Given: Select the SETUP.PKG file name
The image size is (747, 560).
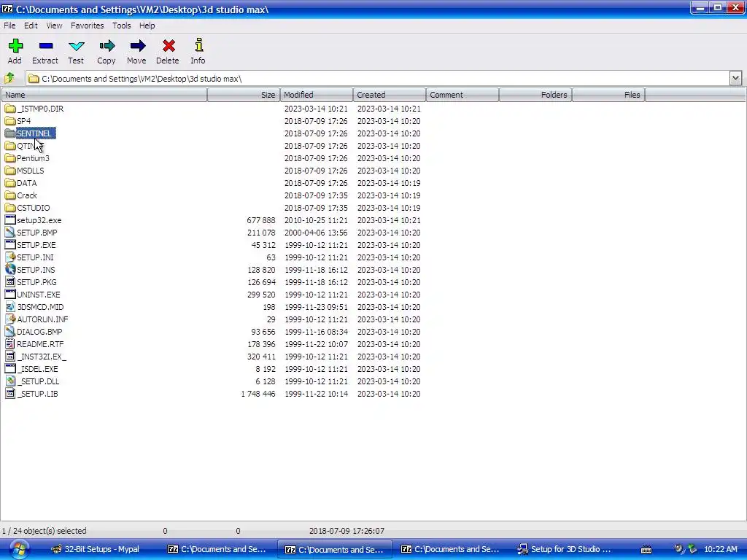Looking at the screenshot, I should [36, 282].
